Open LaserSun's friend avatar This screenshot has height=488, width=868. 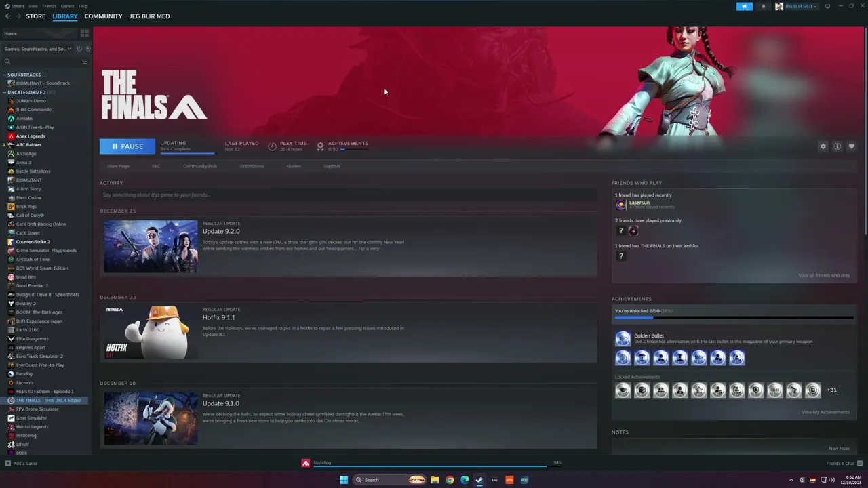(620, 205)
